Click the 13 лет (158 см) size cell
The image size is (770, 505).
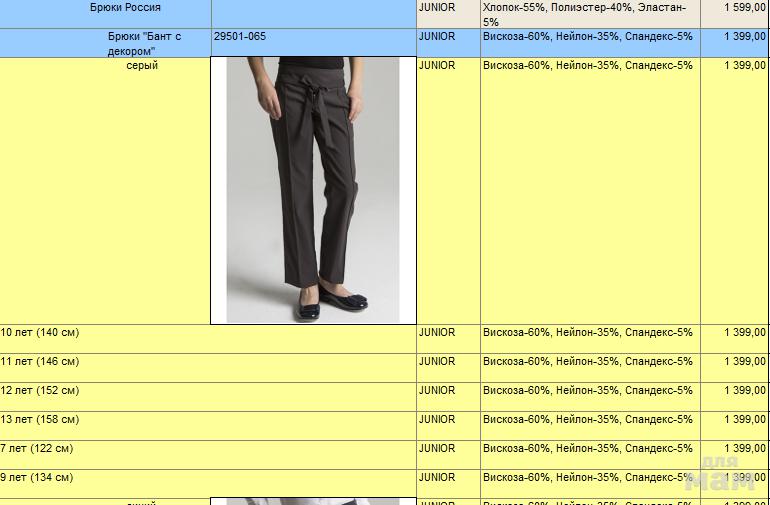[x=40, y=420]
